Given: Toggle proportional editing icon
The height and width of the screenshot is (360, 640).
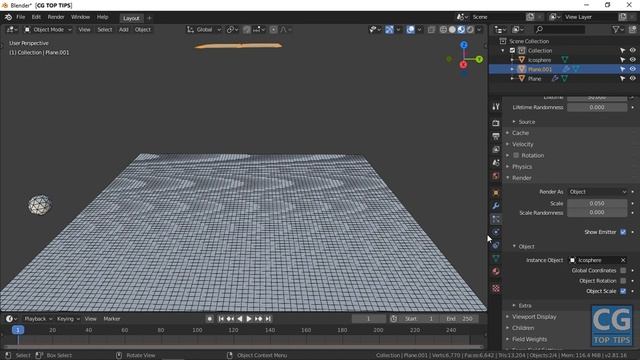Looking at the screenshot, I should point(273,29).
